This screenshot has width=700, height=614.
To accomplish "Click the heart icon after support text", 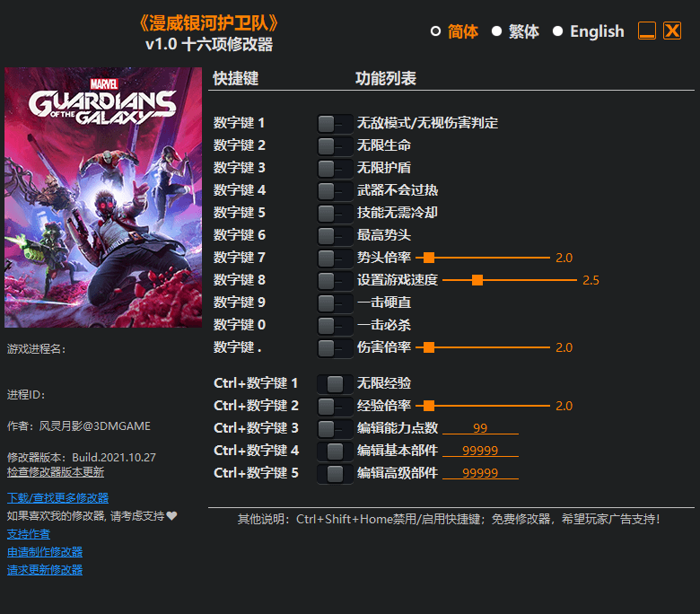I will [172, 516].
